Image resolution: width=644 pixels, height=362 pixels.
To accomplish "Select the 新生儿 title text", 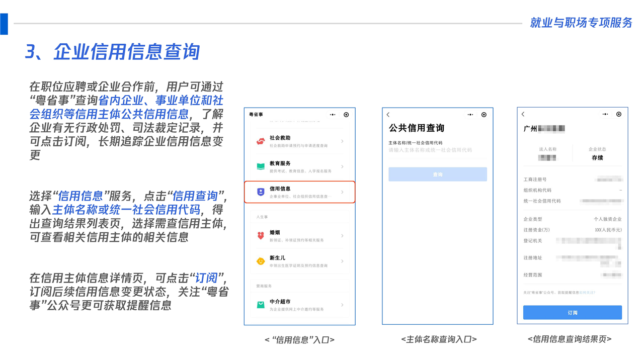I will pyautogui.click(x=277, y=257).
